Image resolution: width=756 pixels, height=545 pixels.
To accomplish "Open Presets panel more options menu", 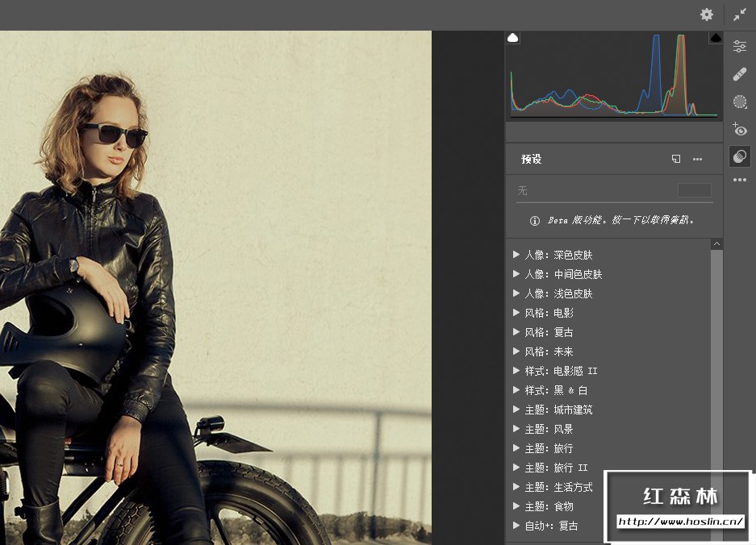I will pyautogui.click(x=697, y=159).
